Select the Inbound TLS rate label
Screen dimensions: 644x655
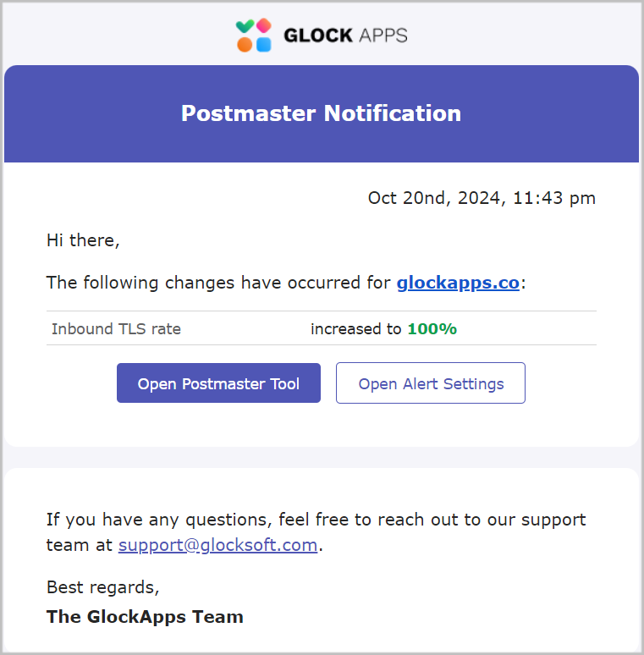(x=116, y=328)
